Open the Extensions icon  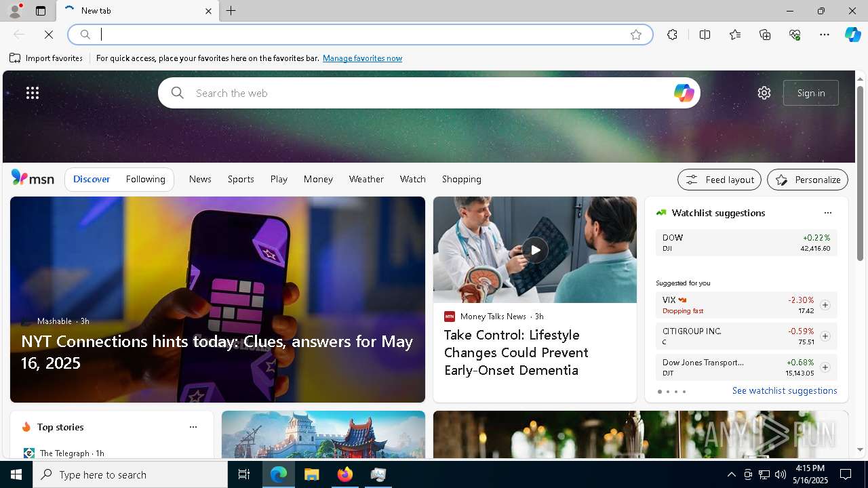coord(672,35)
